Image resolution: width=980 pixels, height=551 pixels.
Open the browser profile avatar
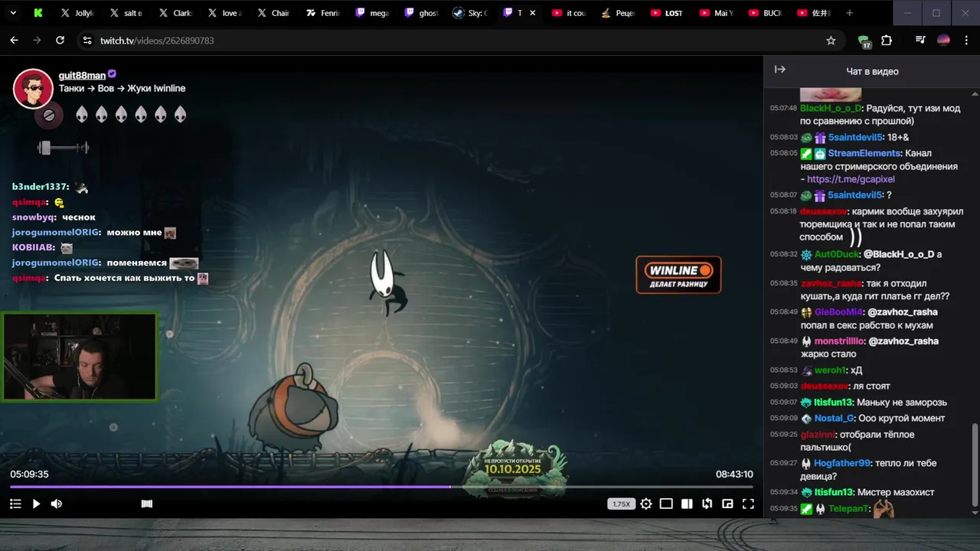(x=943, y=41)
